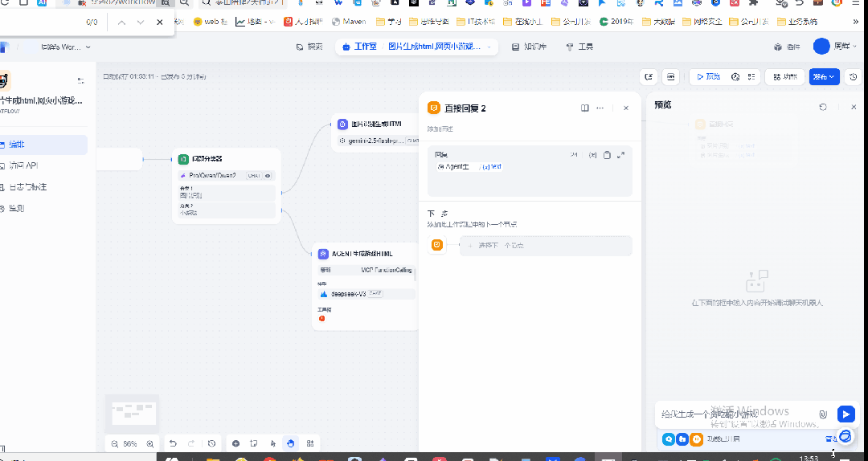The image size is (868, 461).
Task: Open checklist icon next to run history
Action: click(751, 77)
